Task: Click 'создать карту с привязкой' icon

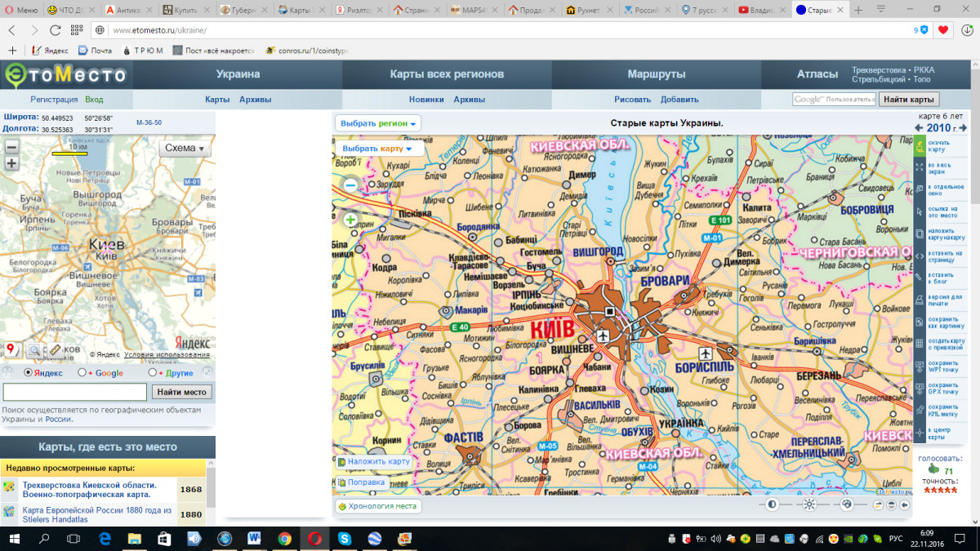Action: pos(919,344)
